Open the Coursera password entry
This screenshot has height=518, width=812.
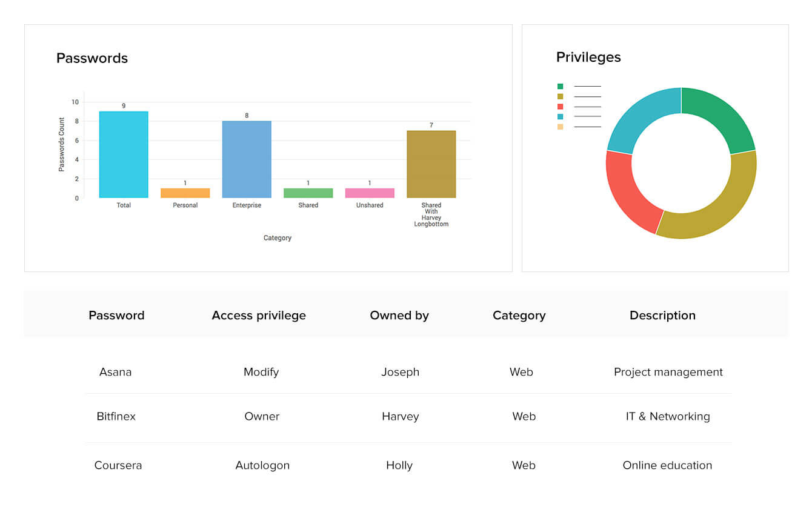tap(118, 466)
